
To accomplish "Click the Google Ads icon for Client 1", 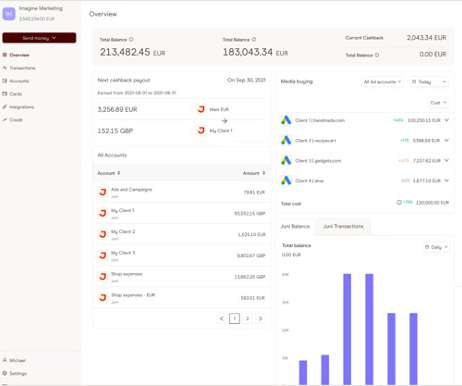I will pos(286,120).
